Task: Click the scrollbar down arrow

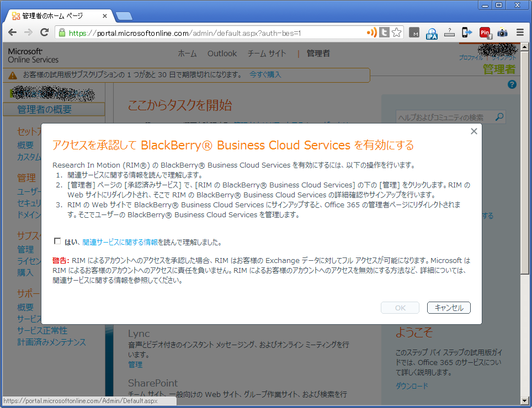Action: tap(524, 401)
